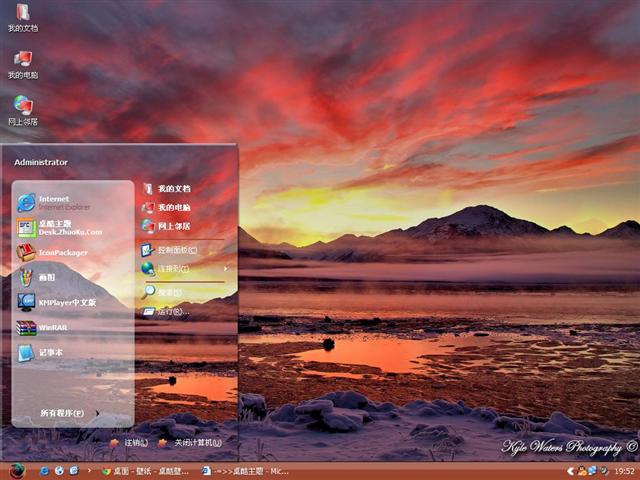Click the Start orb on the taskbar
Image resolution: width=640 pixels, height=480 pixels.
tap(16, 471)
